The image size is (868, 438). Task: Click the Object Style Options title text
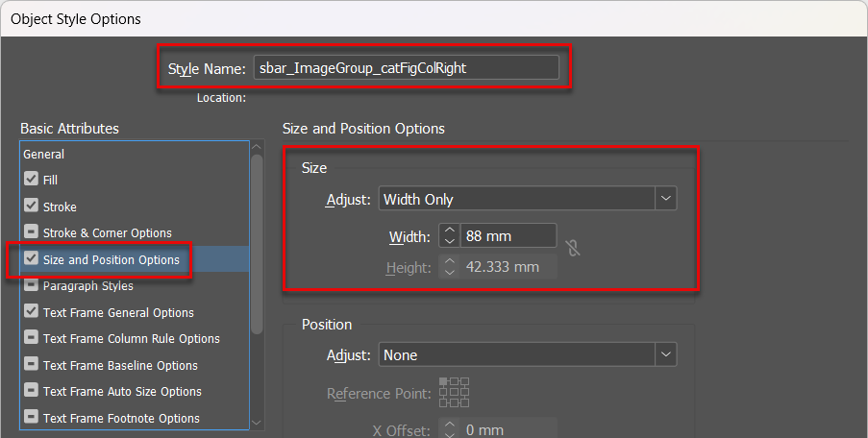tap(76, 19)
